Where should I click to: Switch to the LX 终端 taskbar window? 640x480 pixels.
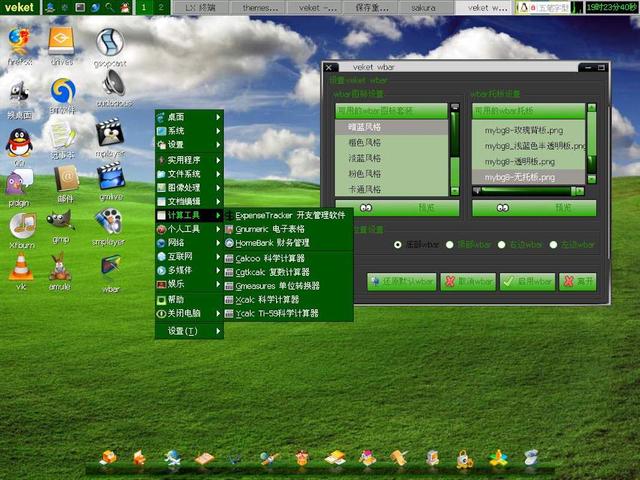point(200,7)
